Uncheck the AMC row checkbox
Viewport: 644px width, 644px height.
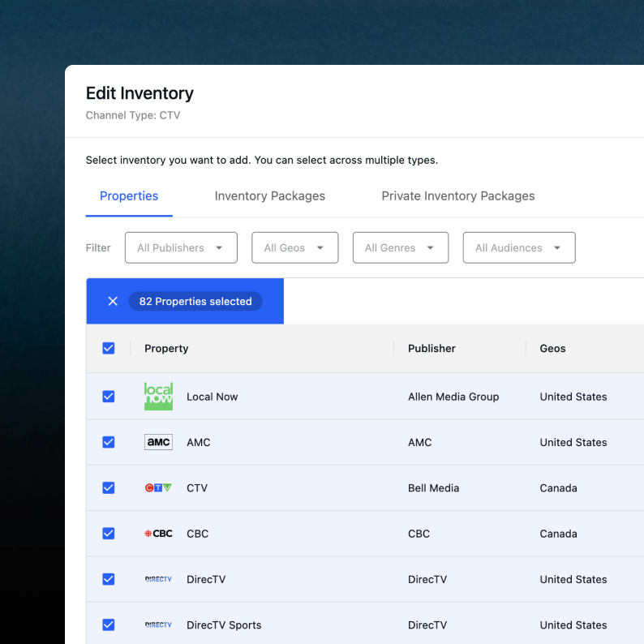coord(109,442)
